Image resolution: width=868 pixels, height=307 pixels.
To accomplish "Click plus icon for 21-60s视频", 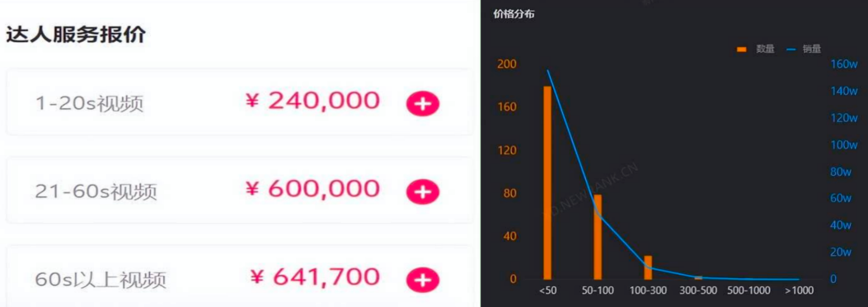I will [x=423, y=191].
